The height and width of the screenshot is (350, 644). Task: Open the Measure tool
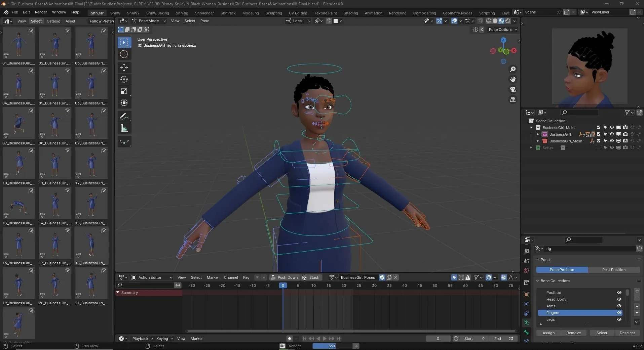(x=124, y=128)
